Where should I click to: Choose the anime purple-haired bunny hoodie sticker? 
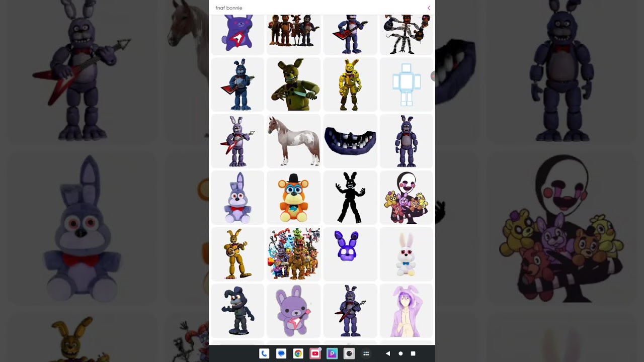[407, 311]
